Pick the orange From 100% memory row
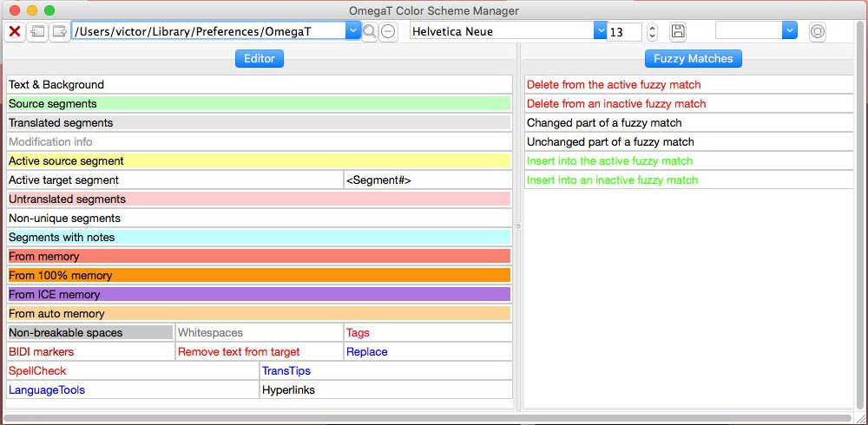This screenshot has height=425, width=868. coord(260,276)
